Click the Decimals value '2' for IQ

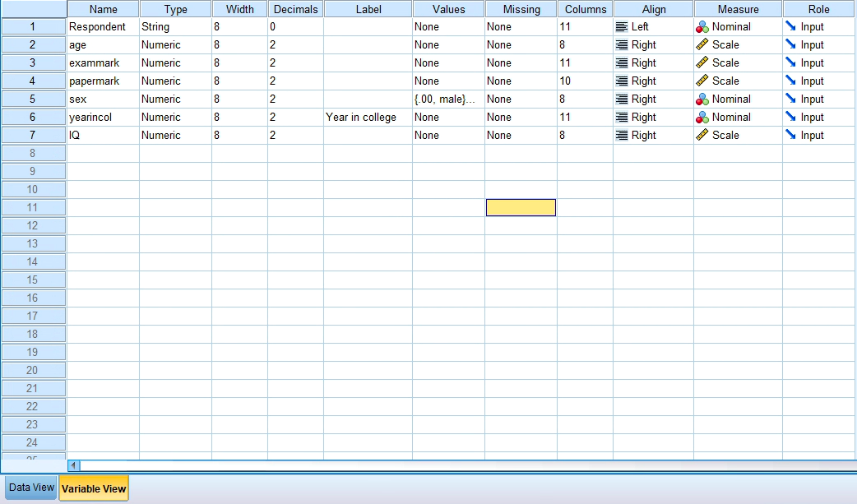tap(296, 135)
